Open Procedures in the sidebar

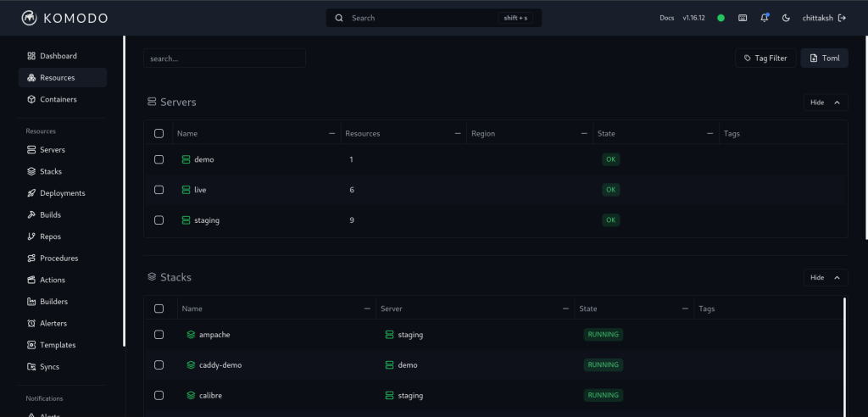click(x=63, y=258)
